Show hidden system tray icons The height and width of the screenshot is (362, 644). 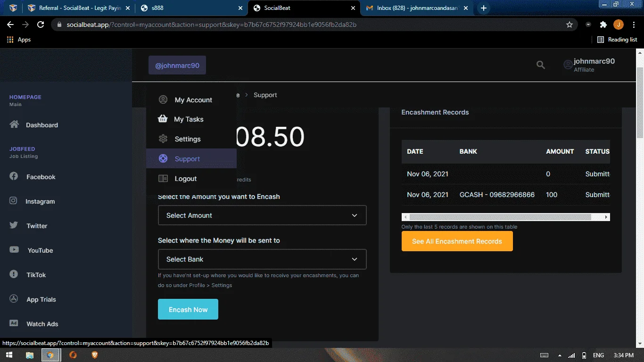[x=560, y=355]
